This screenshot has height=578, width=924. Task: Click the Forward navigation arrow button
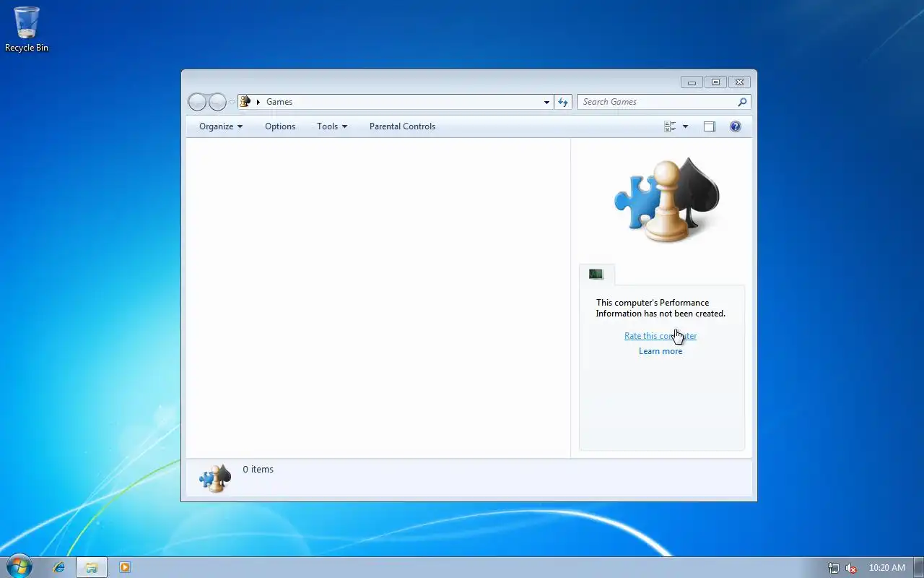click(x=217, y=102)
